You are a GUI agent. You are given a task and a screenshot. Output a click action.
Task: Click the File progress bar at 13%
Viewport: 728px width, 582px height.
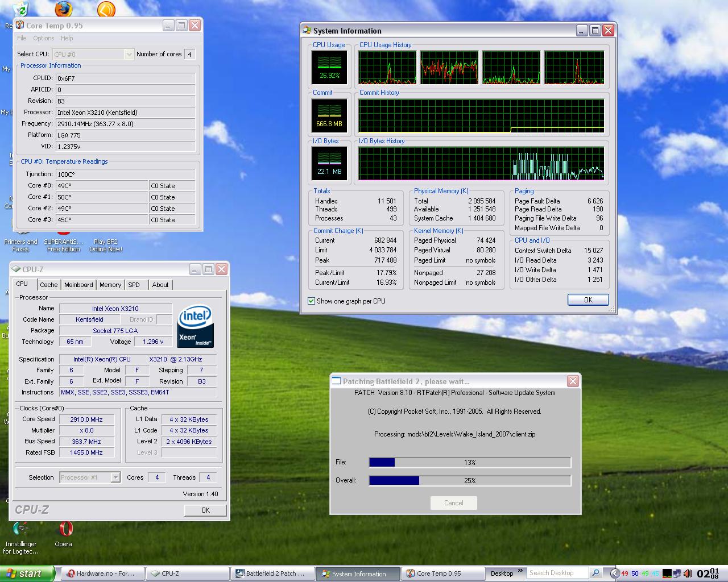coord(470,463)
